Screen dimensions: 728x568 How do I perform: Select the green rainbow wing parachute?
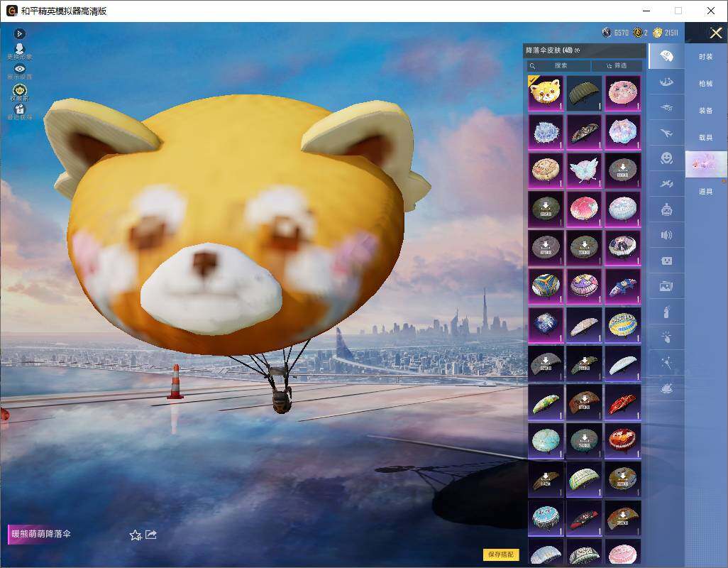click(546, 402)
